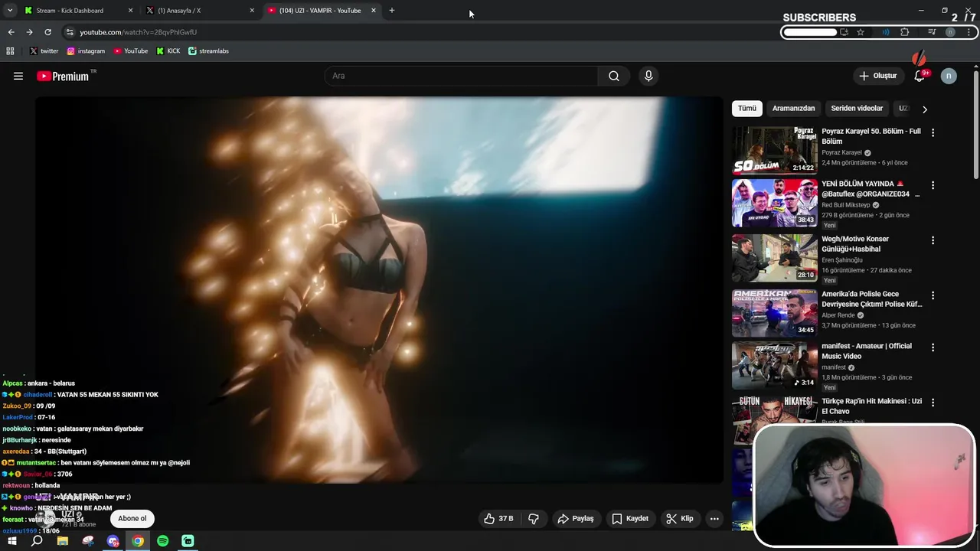Reload the YouTube page
This screenshot has width=980, height=551.
pos(47,32)
